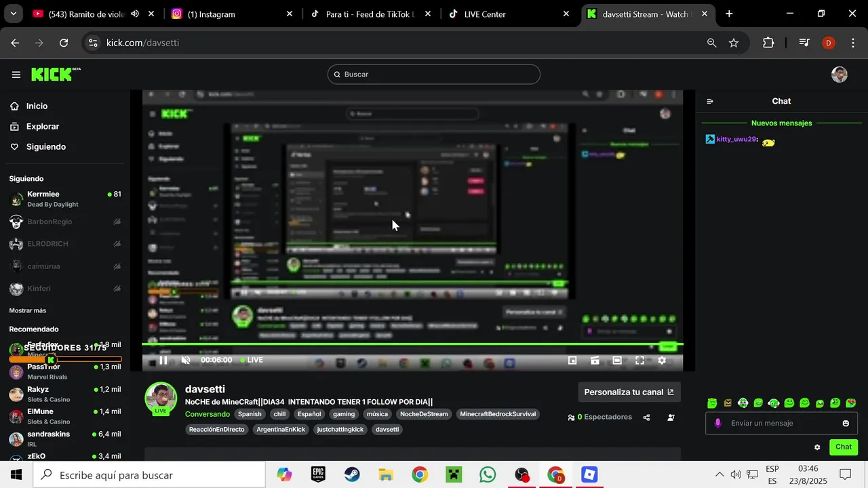Open caimurua's channel
Image resolution: width=868 pixels, height=488 pixels.
point(65,266)
